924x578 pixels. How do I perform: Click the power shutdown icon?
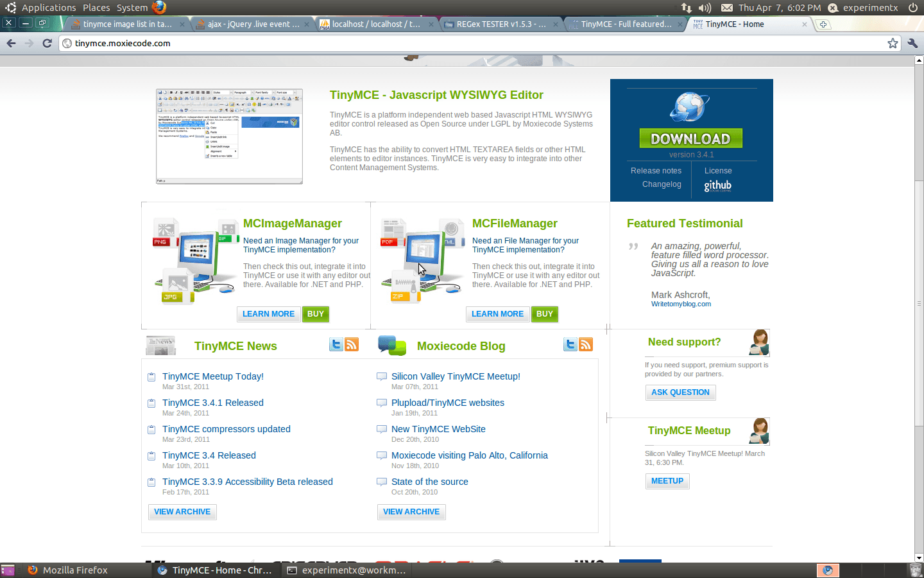click(x=912, y=8)
